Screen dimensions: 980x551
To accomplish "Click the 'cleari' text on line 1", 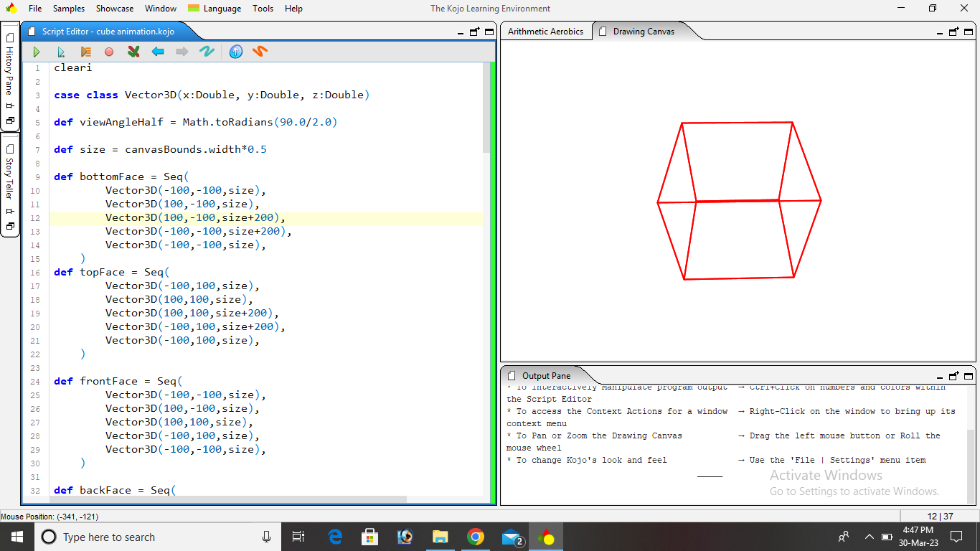I will 73,67.
